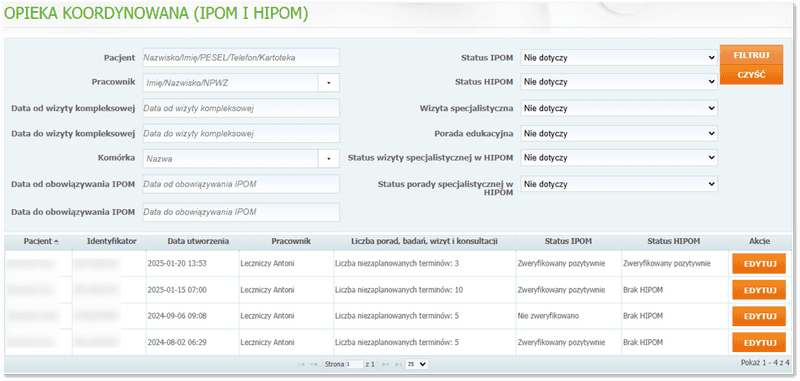The width and height of the screenshot is (800, 381).
Task: Click the Data od wizyty kompleksowej field
Action: pyautogui.click(x=241, y=108)
